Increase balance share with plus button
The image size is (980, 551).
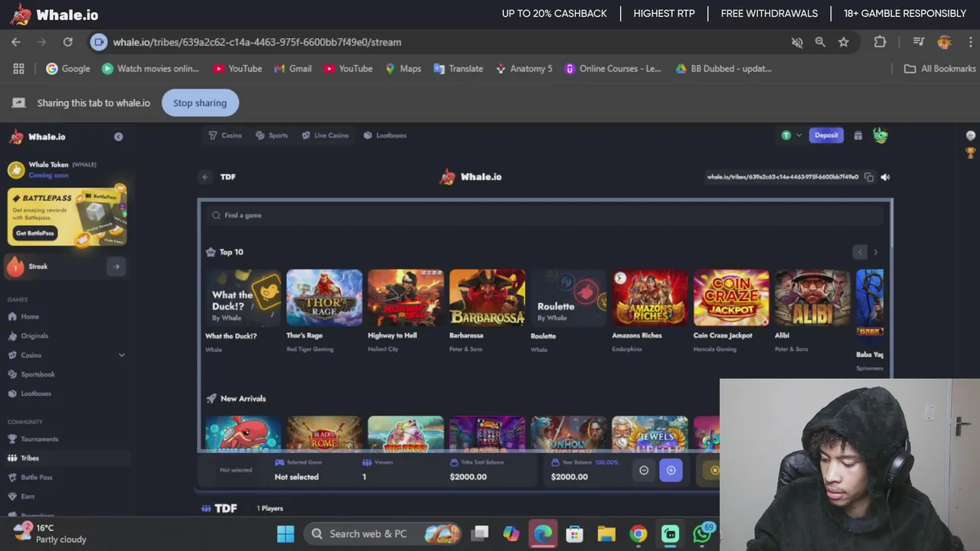[x=671, y=471]
